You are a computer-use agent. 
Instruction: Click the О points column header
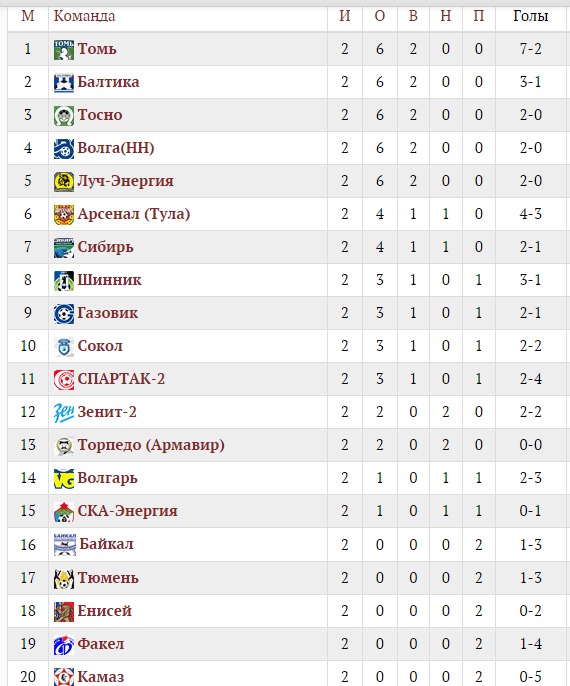[380, 16]
